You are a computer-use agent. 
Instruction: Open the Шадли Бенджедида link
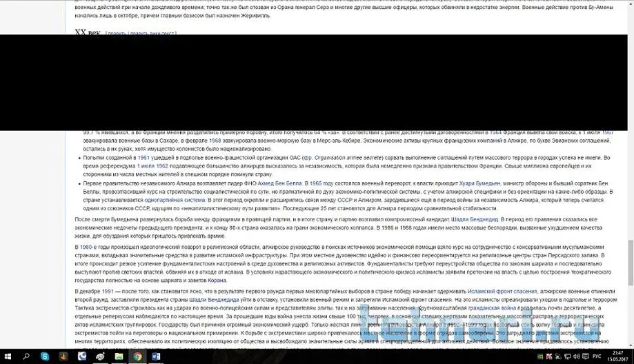tap(214, 300)
